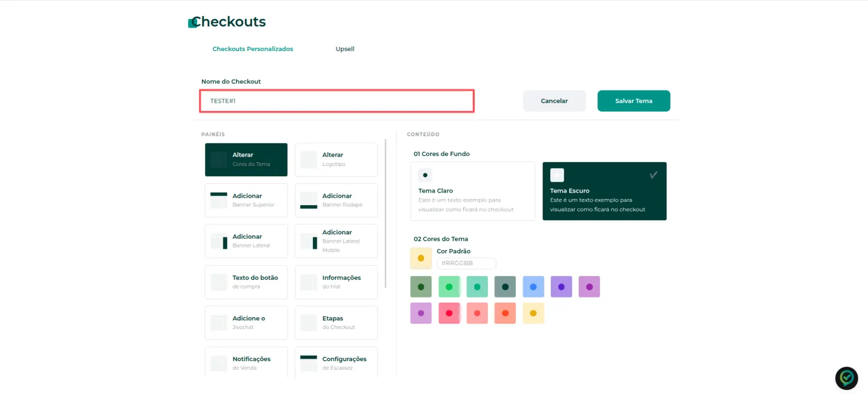Click the Banner Lateral Mobile panel icon
Viewport: 868px width, 398px height.
click(309, 241)
